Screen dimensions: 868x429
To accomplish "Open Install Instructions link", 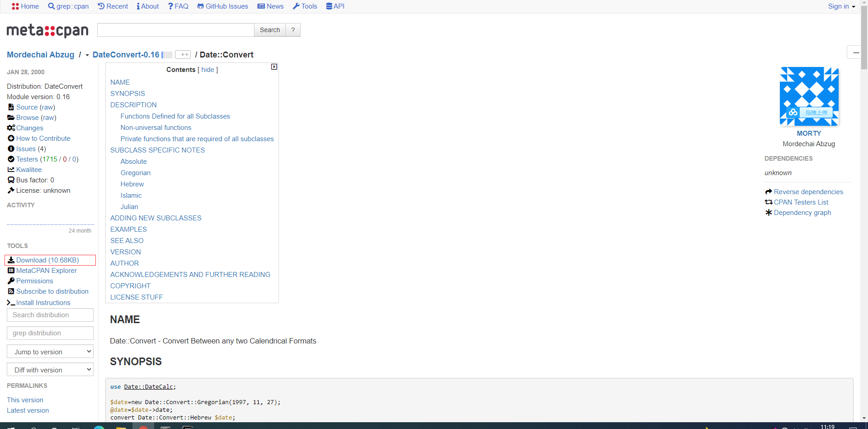I will (43, 303).
